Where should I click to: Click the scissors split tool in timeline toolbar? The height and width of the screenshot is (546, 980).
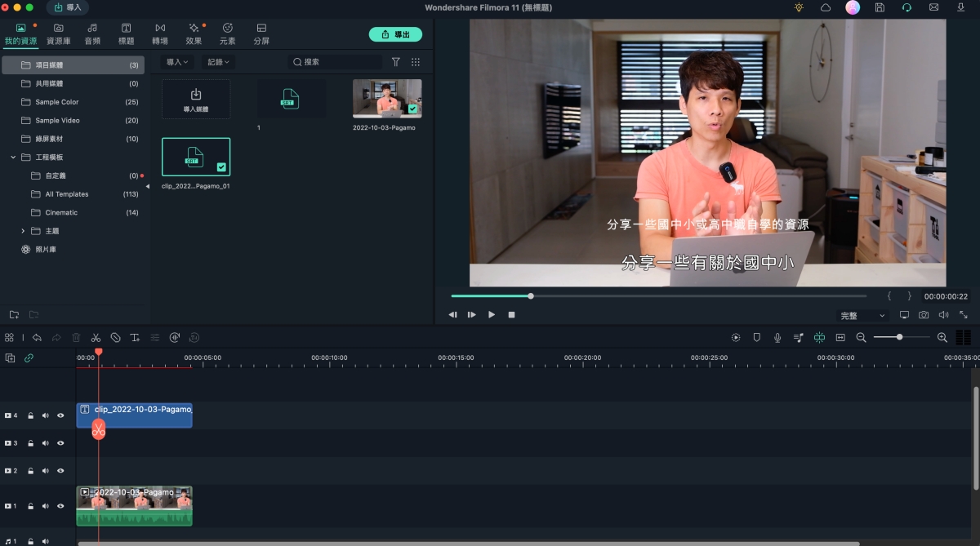(96, 337)
